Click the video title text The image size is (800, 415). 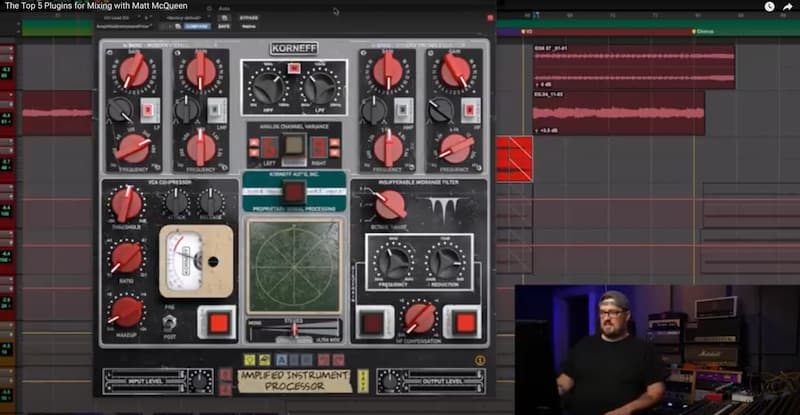[96, 6]
